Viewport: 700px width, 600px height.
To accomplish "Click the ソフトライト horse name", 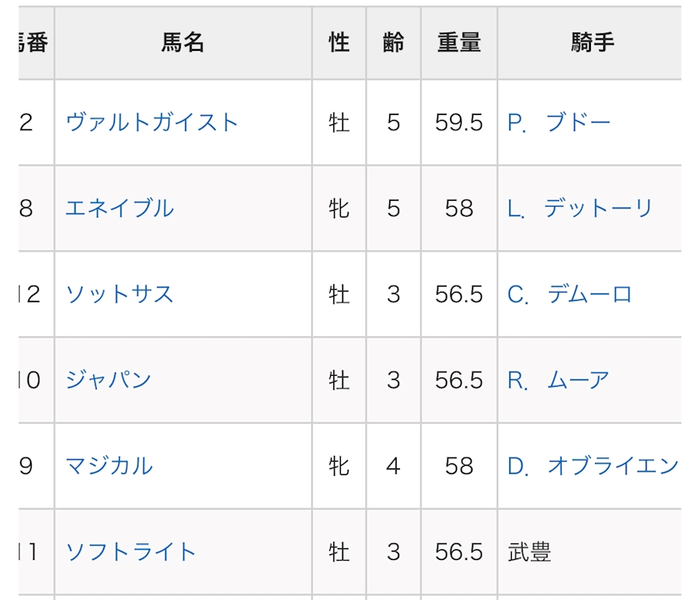I will tap(131, 551).
